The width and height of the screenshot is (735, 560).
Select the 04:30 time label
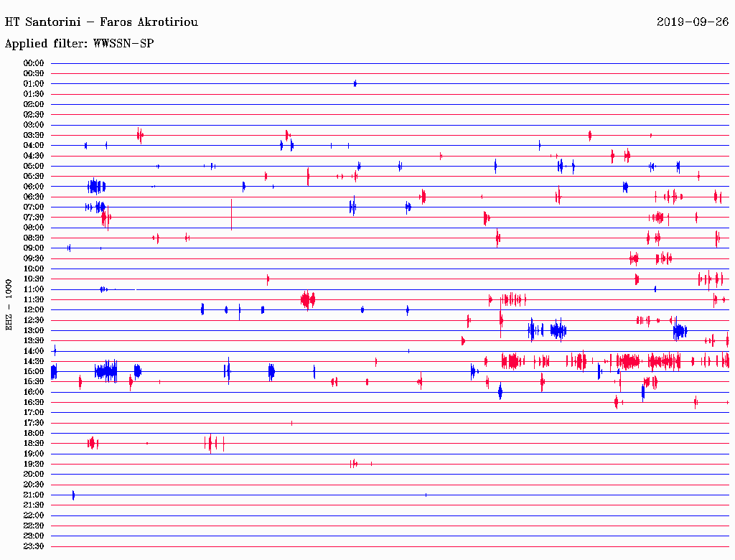pyautogui.click(x=34, y=156)
